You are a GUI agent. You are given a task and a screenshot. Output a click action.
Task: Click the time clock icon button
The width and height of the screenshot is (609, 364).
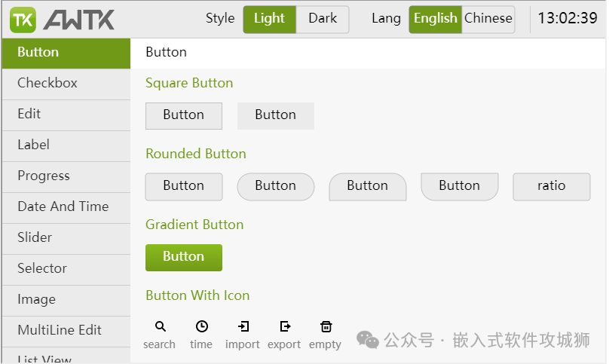[x=201, y=335]
